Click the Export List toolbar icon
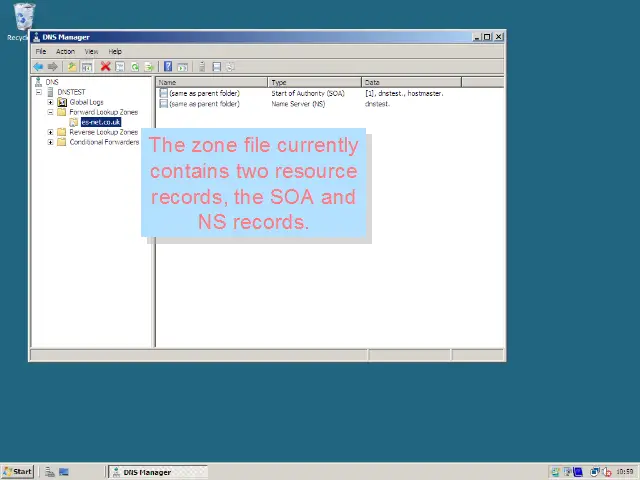Viewport: 640px width, 480px height. pyautogui.click(x=149, y=67)
